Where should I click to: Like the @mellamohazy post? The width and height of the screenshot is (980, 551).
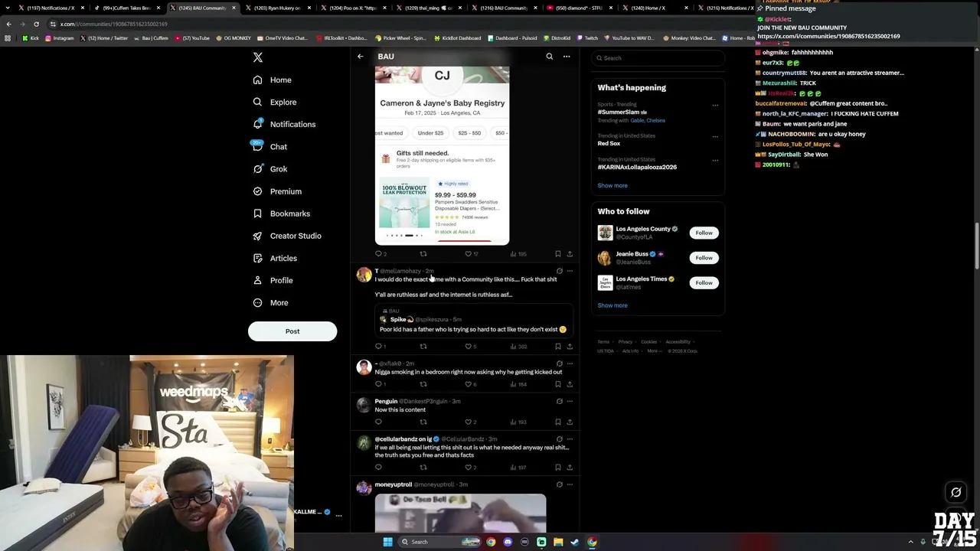click(x=469, y=347)
